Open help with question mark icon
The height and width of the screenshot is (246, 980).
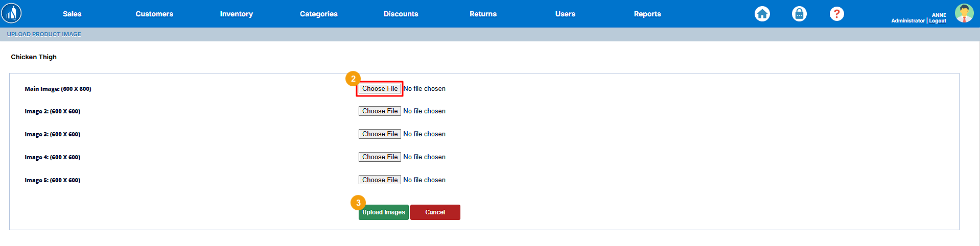coord(836,14)
